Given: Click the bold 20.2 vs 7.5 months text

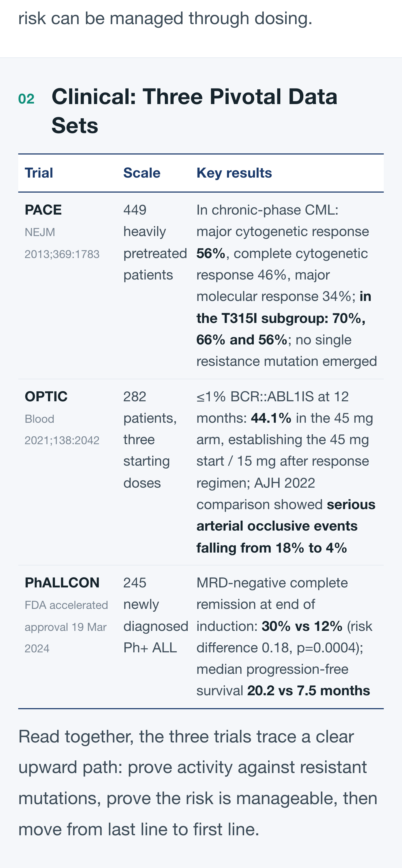Looking at the screenshot, I should [x=308, y=691].
